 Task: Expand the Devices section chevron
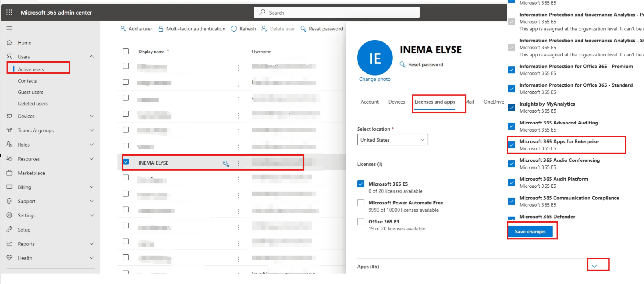tap(92, 116)
